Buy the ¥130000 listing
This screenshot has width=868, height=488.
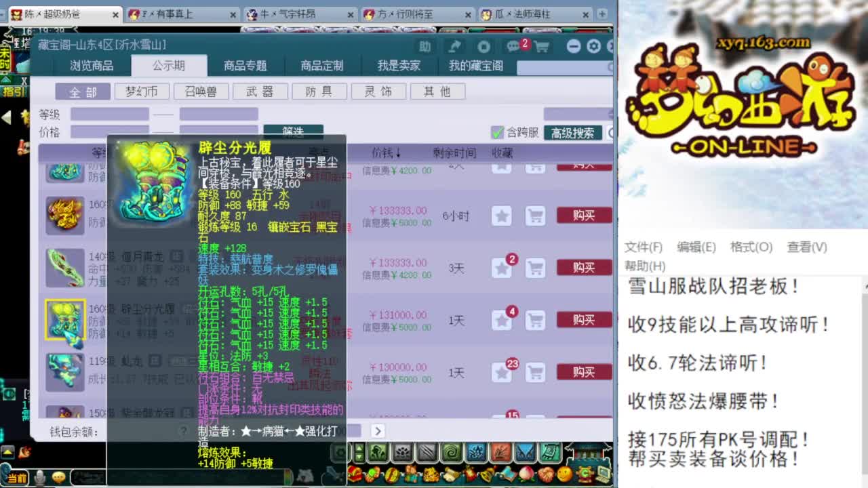point(584,371)
